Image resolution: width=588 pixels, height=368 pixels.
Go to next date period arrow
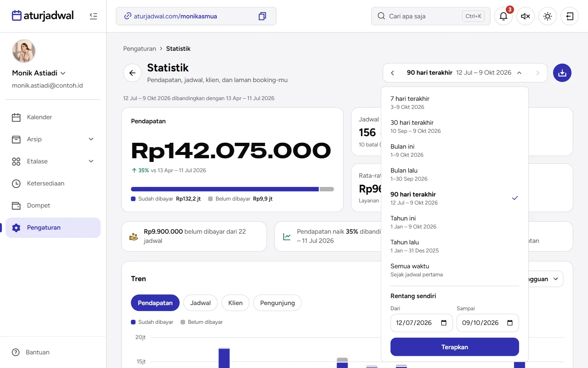coord(538,73)
